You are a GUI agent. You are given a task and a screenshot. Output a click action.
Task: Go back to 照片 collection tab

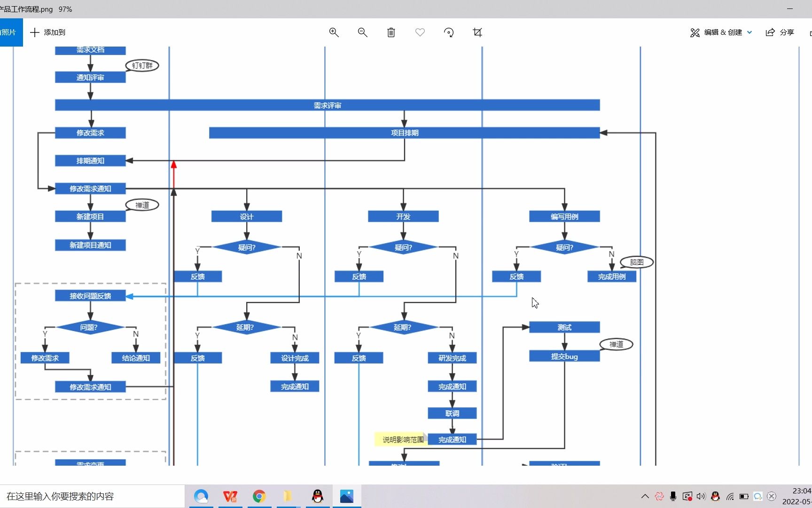pyautogui.click(x=10, y=32)
